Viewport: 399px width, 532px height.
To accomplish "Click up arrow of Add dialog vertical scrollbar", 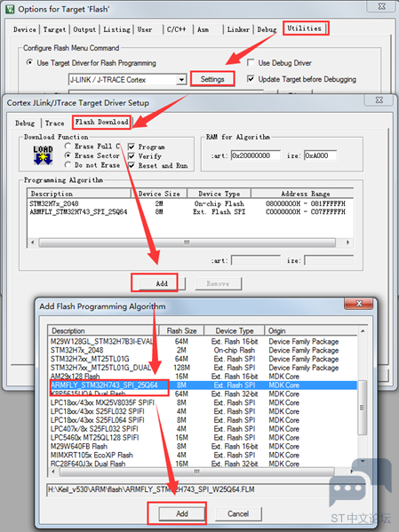I will point(363,330).
